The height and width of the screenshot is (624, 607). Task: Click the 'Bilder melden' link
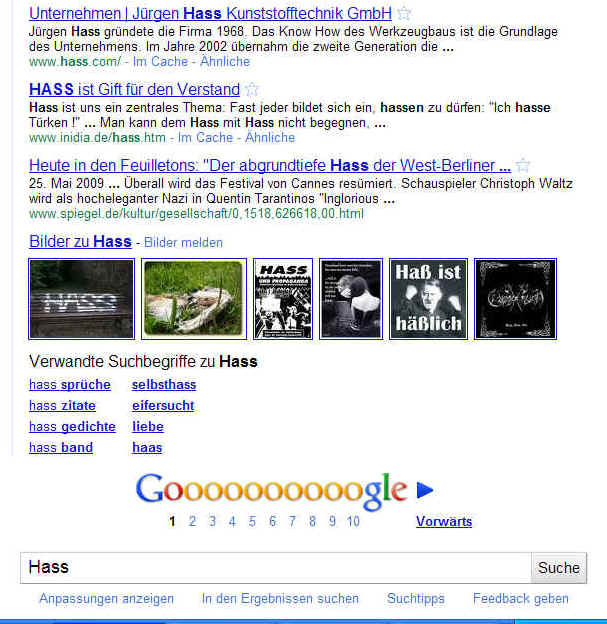pos(183,242)
